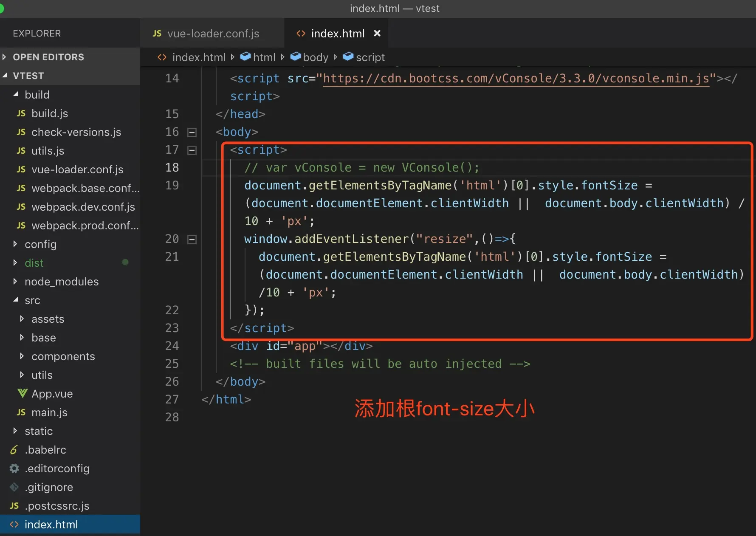Open main.js in the explorer
Screen dimensions: 756x536
50,412
